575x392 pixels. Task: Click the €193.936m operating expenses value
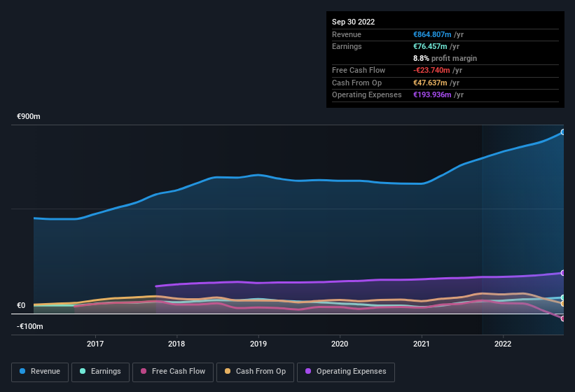[432, 94]
